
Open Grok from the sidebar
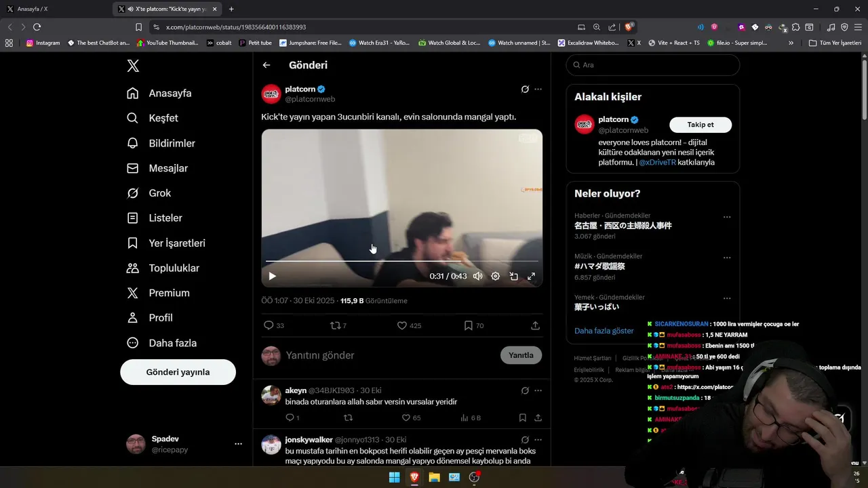click(149, 193)
